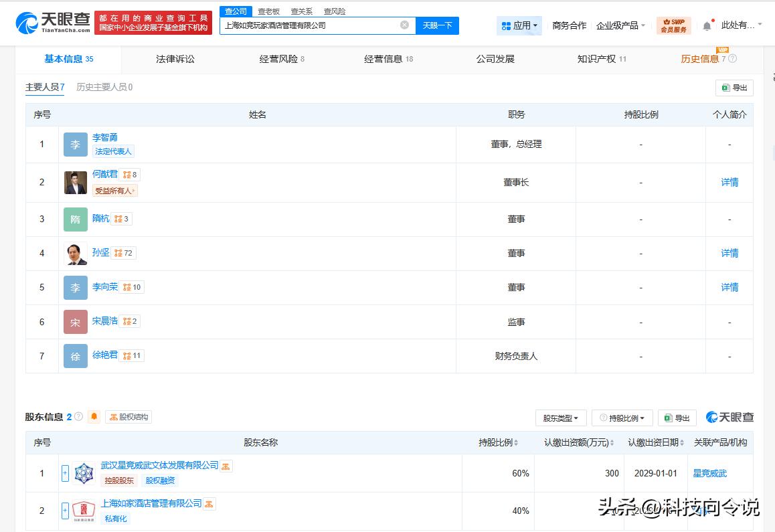Open 武汉星竞威武文体发展有限公司 company link

coord(159,465)
